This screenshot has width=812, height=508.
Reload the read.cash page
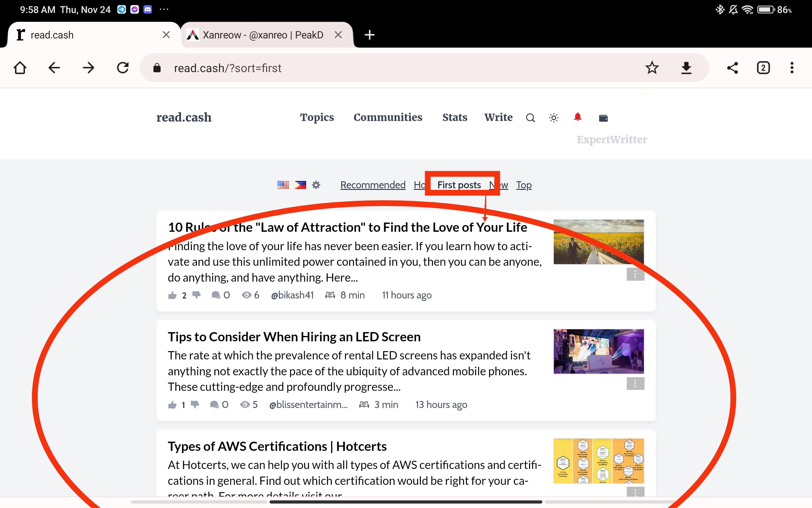point(123,68)
